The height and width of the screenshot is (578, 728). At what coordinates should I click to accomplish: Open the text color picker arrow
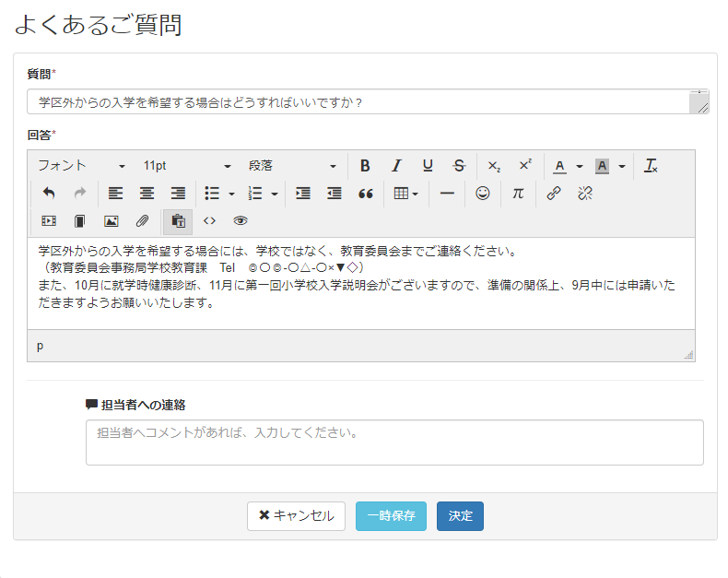click(580, 166)
